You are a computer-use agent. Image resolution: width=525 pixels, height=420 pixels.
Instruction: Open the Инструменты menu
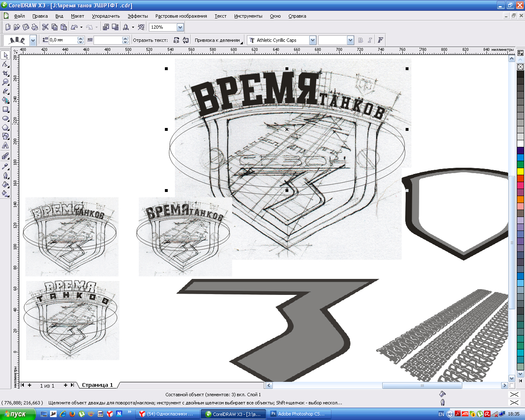click(248, 16)
